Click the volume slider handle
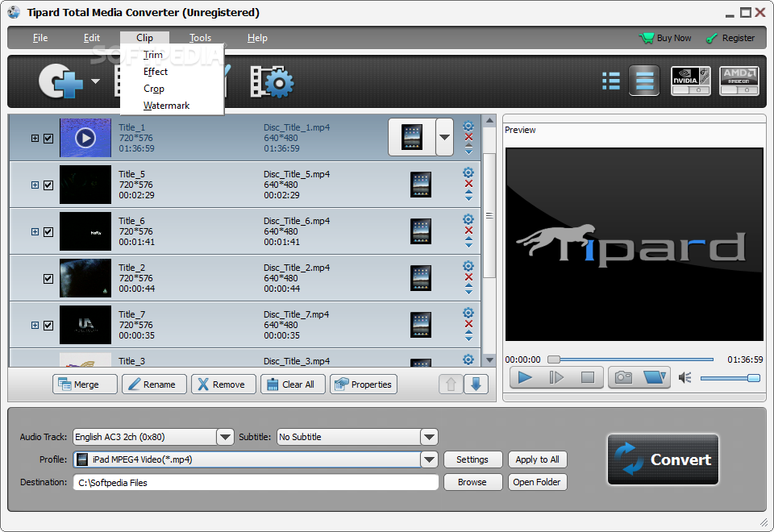 tap(754, 378)
